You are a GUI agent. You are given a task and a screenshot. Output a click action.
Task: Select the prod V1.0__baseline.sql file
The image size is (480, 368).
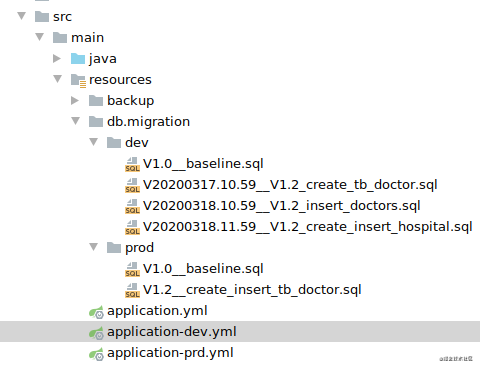click(x=203, y=269)
